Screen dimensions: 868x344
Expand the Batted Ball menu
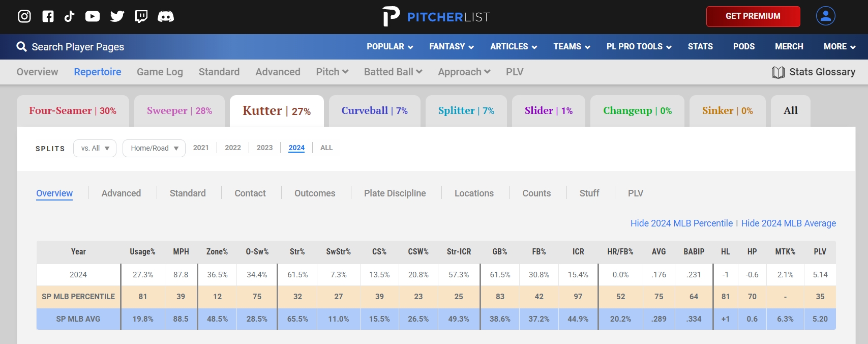coord(393,72)
